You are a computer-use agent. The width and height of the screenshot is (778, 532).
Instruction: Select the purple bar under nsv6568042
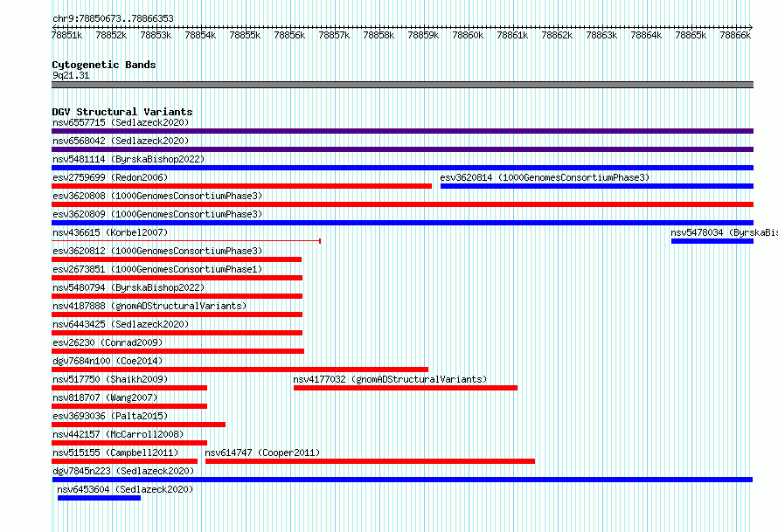coord(402,149)
